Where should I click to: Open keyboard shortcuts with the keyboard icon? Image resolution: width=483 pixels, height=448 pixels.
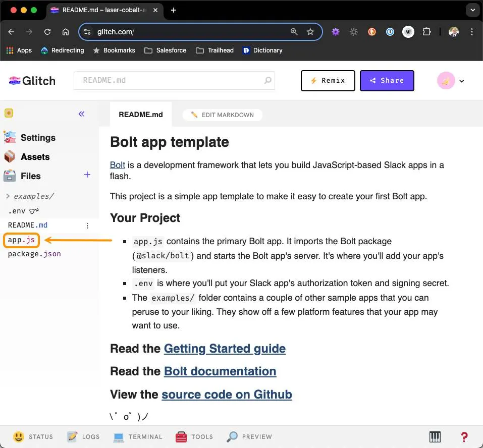pyautogui.click(x=435, y=436)
